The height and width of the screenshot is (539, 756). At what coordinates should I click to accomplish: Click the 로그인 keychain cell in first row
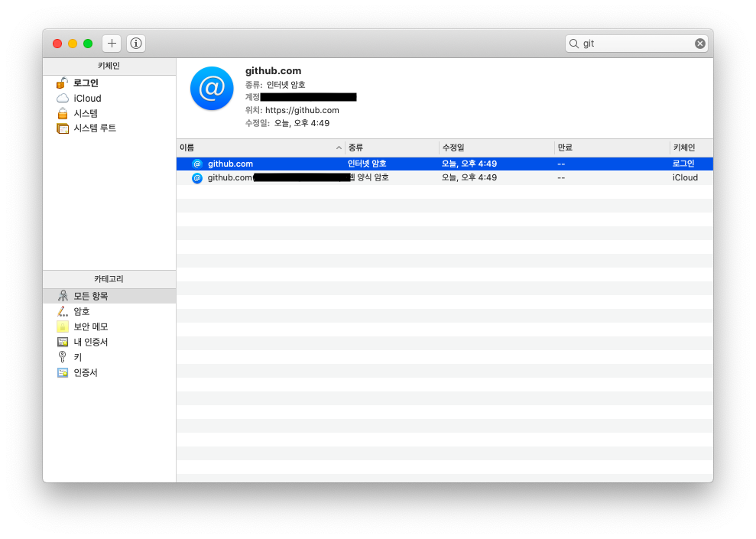tap(683, 164)
